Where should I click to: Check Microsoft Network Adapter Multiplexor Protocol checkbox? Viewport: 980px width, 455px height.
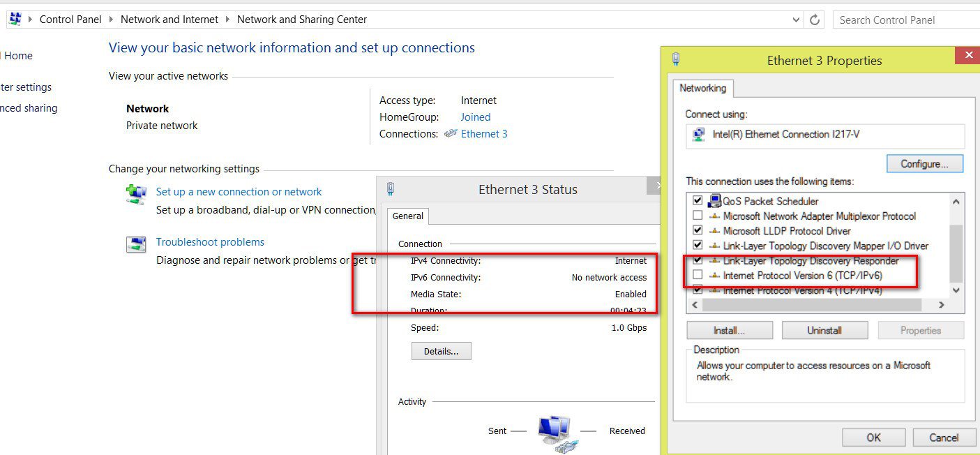coord(698,216)
